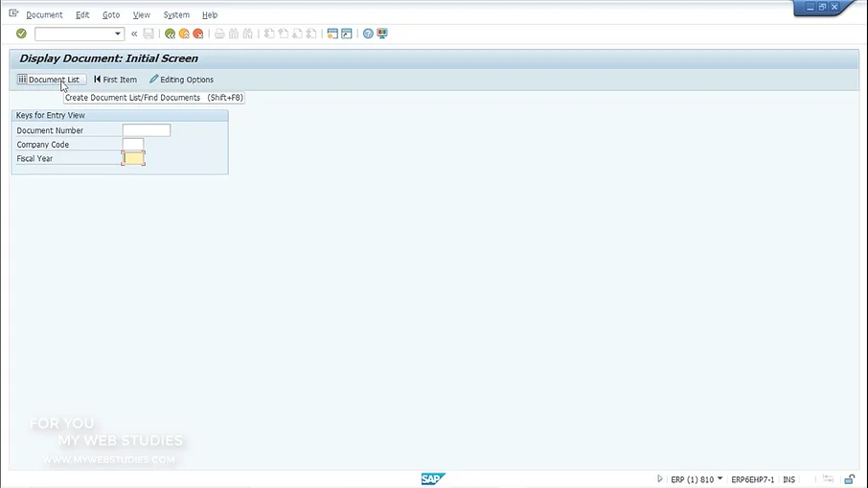The image size is (868, 488).
Task: Open the Help menu
Action: tap(209, 15)
